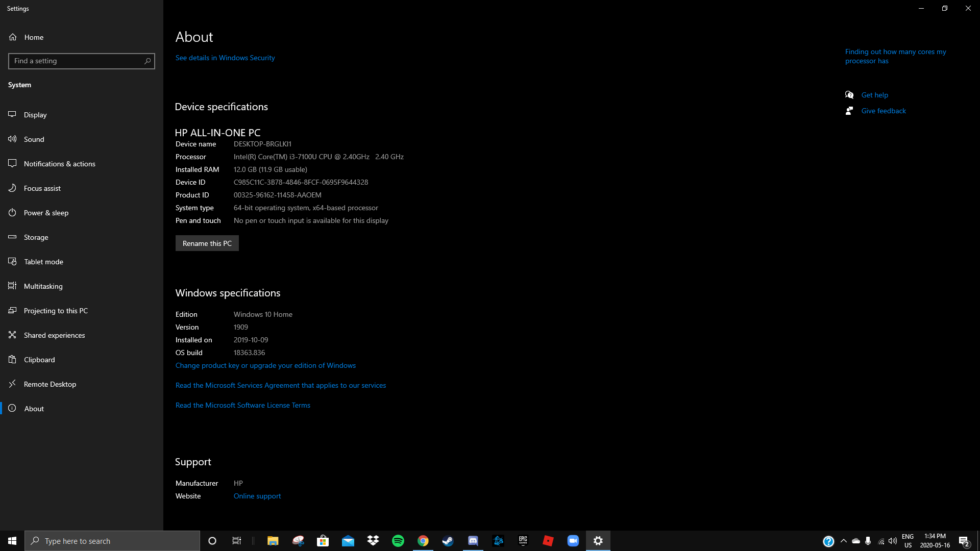This screenshot has height=551, width=980.
Task: Go to Settings Home
Action: coord(82,37)
